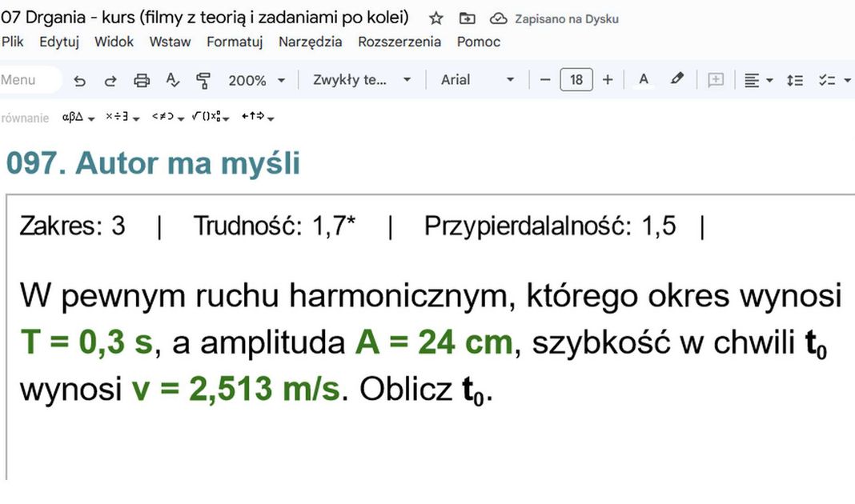Screen dimensions: 855x504
Task: Print the document with printer icon
Action: coord(142,80)
